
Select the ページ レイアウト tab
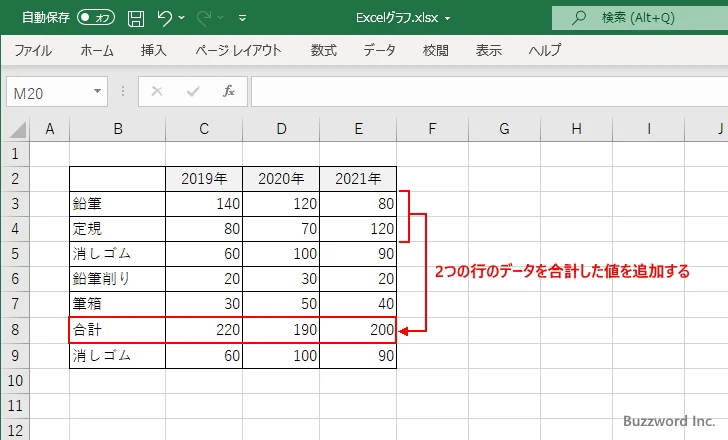click(x=238, y=50)
